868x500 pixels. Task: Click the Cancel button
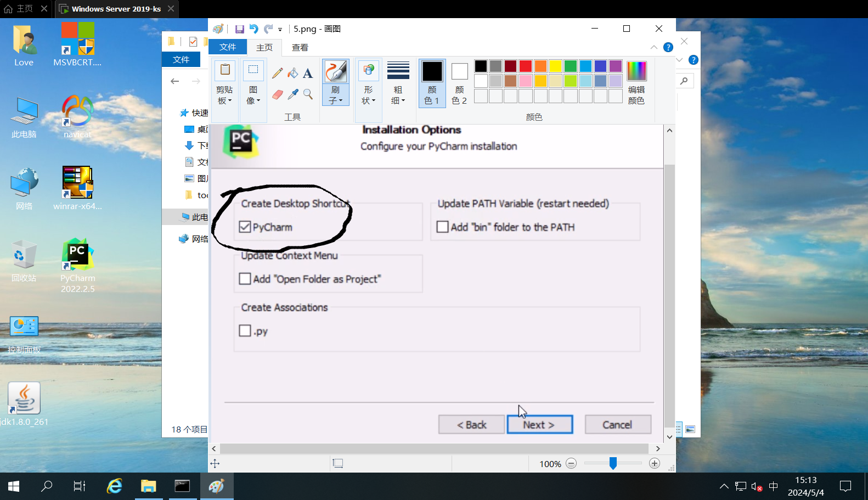pos(618,425)
